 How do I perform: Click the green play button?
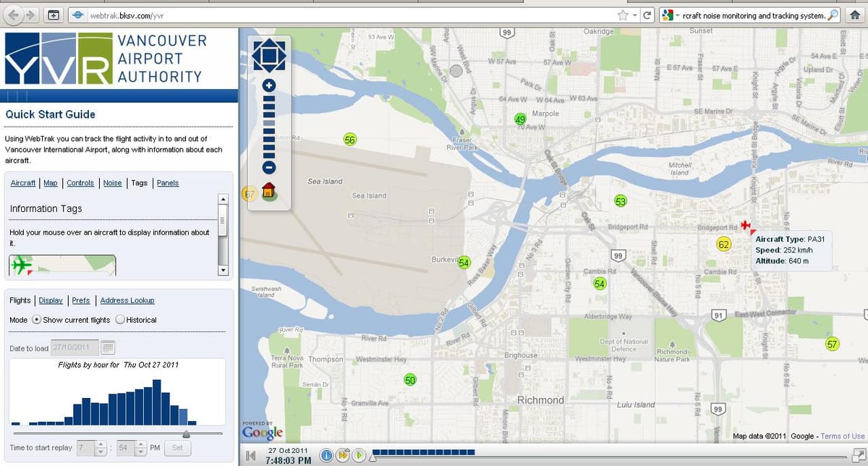pyautogui.click(x=357, y=455)
